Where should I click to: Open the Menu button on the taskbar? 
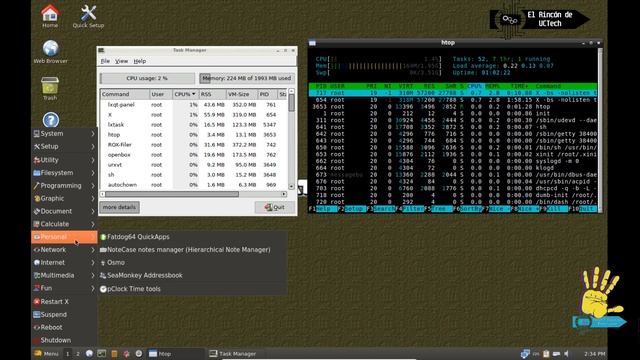point(46,353)
